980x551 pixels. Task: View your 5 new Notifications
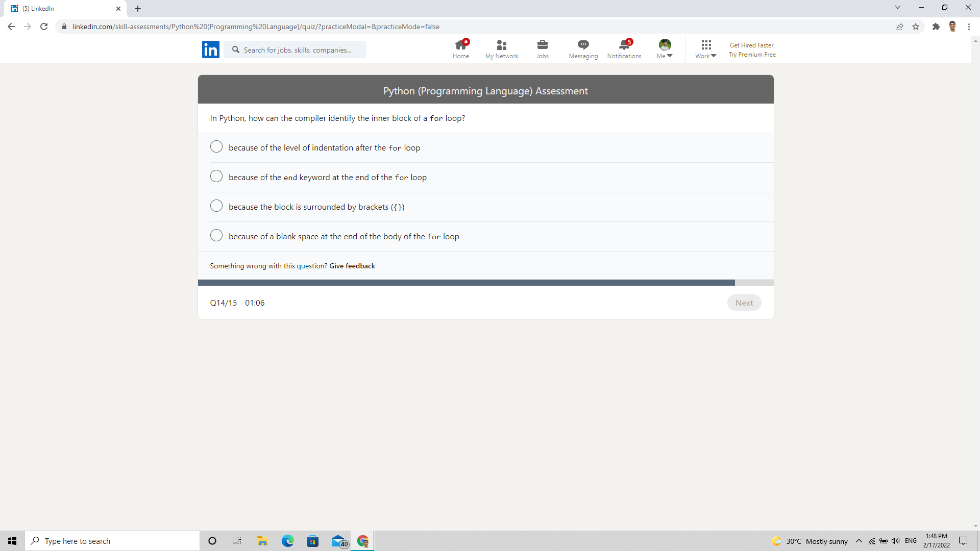624,49
